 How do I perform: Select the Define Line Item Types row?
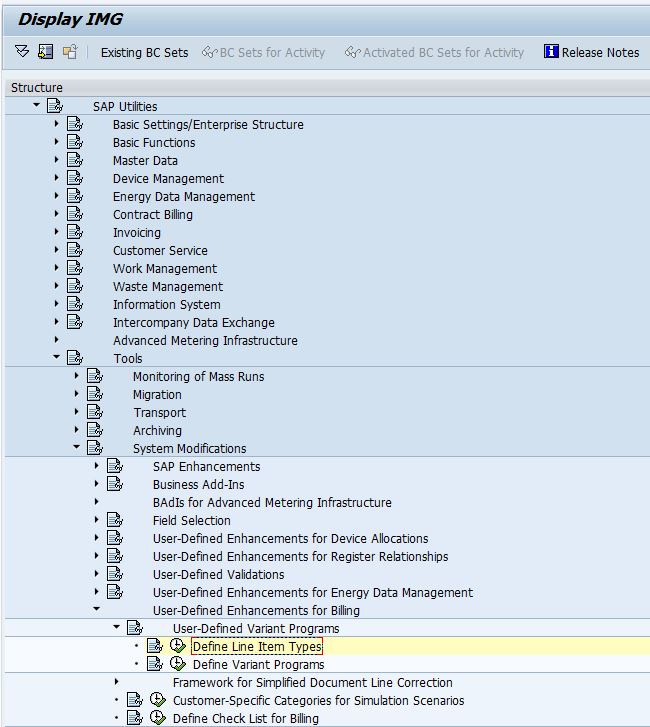click(327, 646)
